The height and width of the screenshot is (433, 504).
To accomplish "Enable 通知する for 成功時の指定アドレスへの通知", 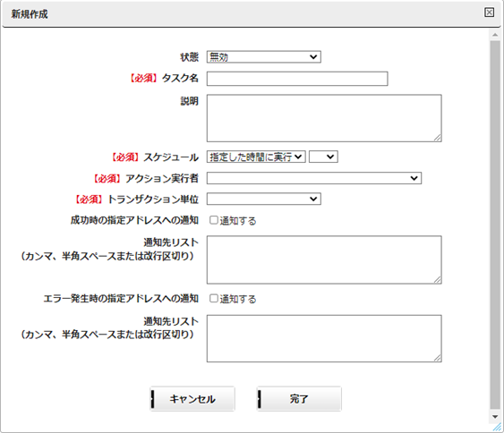I will coord(214,220).
